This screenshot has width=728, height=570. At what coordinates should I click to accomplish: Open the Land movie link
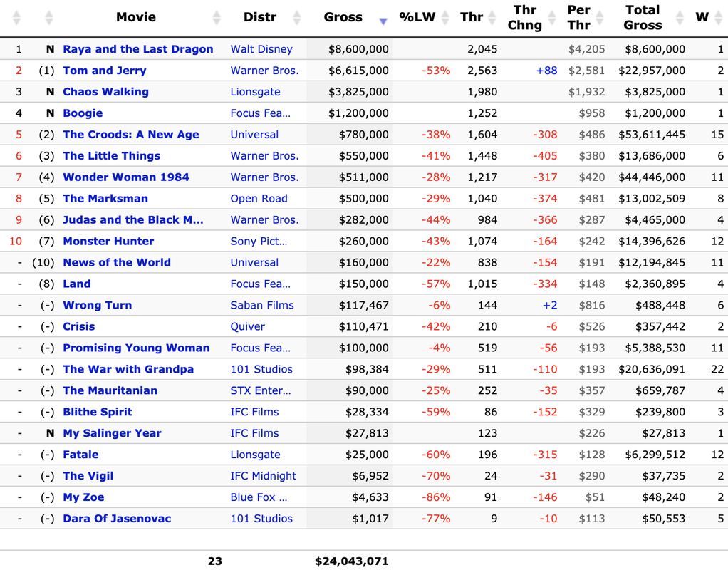point(77,284)
